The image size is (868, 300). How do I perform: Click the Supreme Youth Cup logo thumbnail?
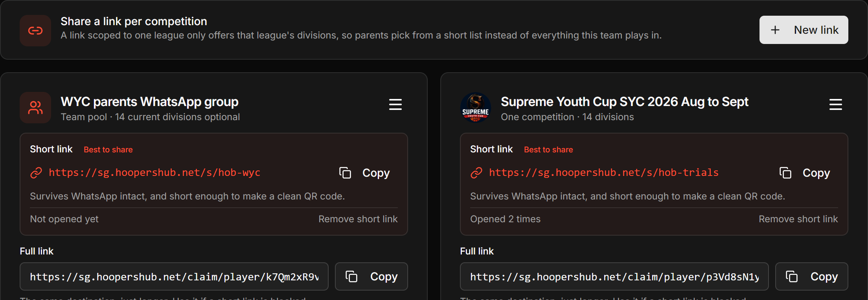(x=476, y=108)
